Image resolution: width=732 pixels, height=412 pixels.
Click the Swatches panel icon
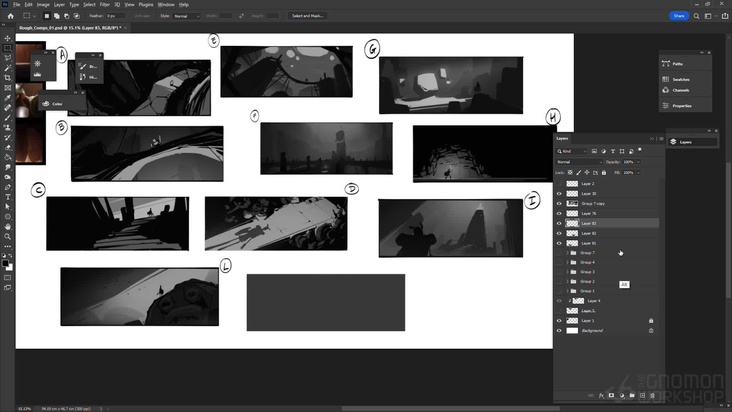click(681, 77)
